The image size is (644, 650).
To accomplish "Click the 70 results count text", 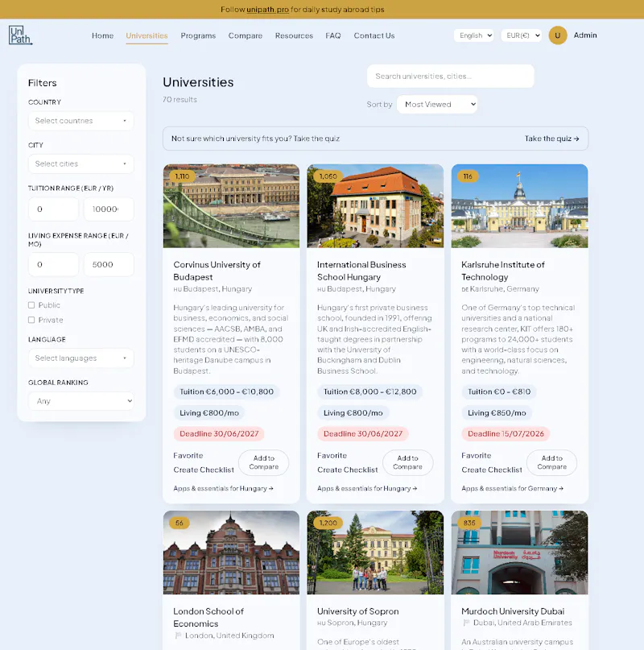I will (180, 100).
